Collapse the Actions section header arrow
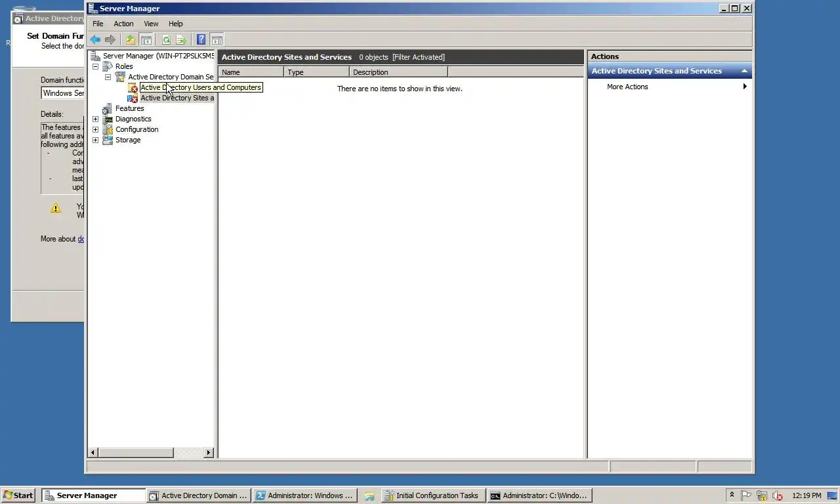 tap(744, 71)
